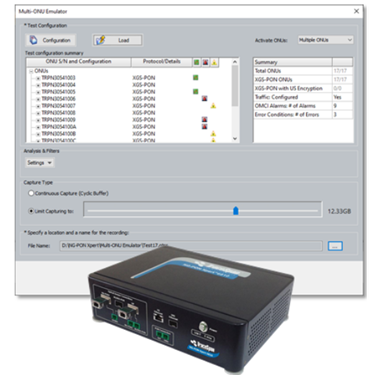Viewport: 375px width, 375px height.
Task: Click the ONU S/N and Configuration column header
Action: point(78,62)
